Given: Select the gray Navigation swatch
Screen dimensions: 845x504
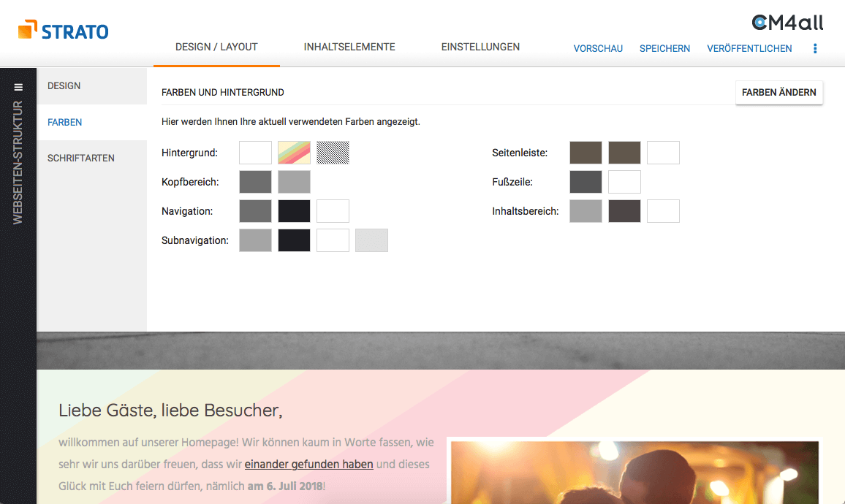Looking at the screenshot, I should pos(255,211).
